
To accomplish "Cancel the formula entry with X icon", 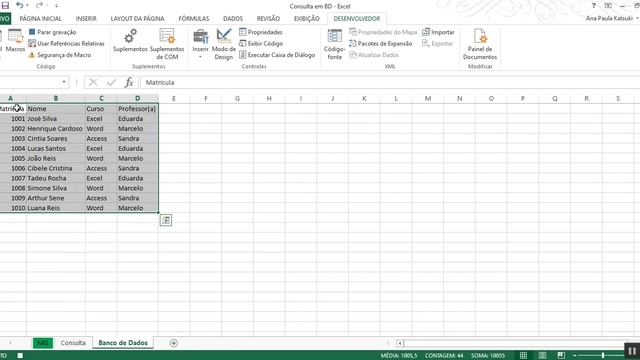I will [x=93, y=82].
